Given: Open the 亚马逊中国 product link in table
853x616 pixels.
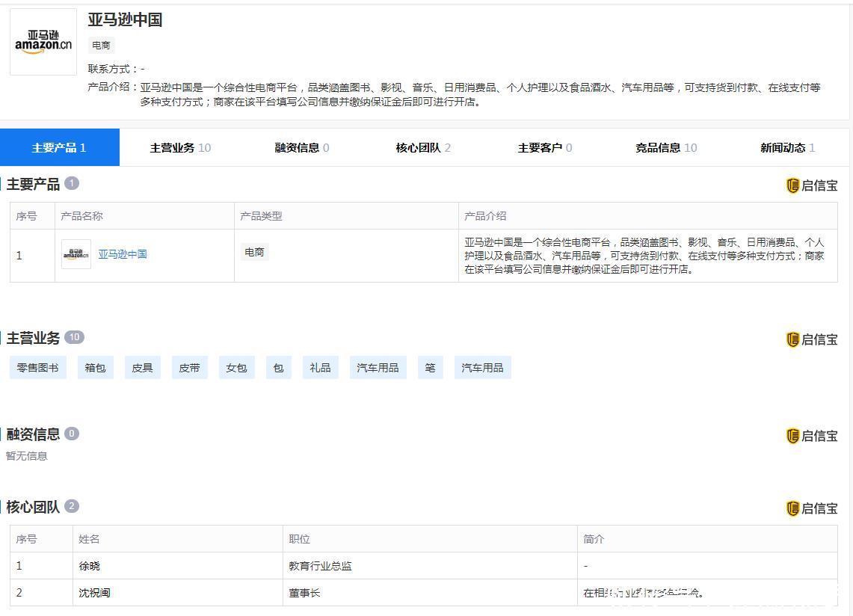Looking at the screenshot, I should [123, 254].
